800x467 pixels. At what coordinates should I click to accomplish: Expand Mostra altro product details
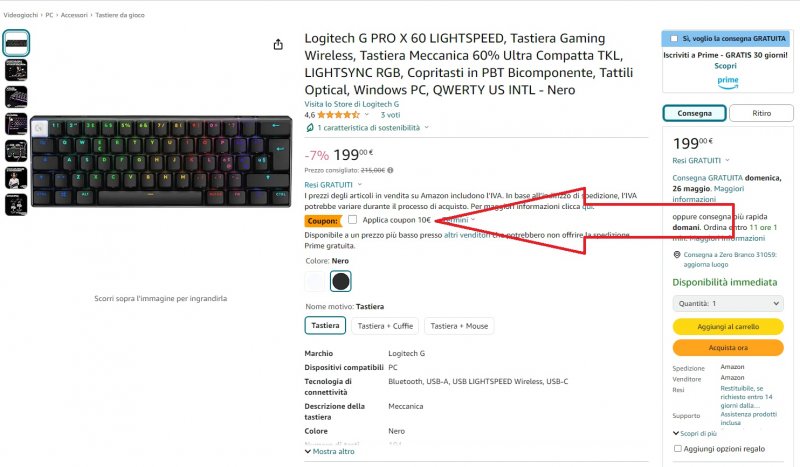(329, 451)
